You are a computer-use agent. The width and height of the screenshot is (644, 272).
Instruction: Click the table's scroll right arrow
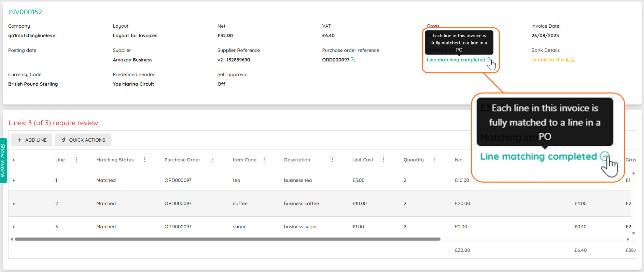click(x=628, y=239)
